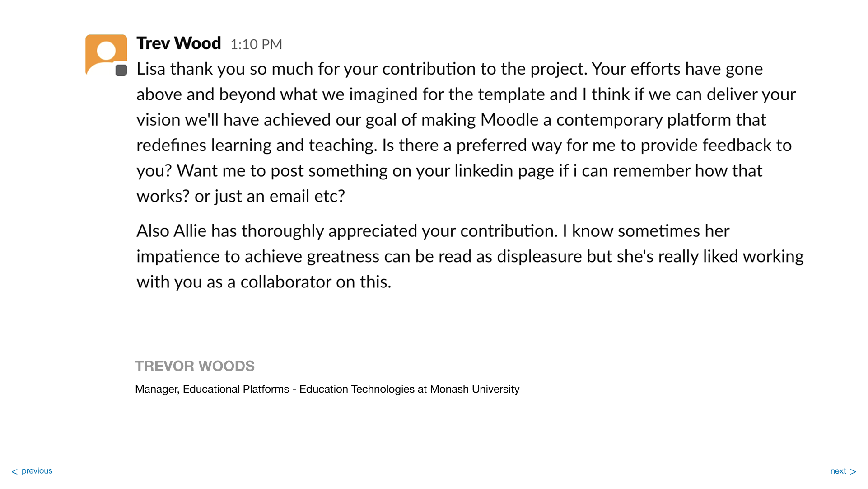Click the word Moodle in the message

pos(509,120)
